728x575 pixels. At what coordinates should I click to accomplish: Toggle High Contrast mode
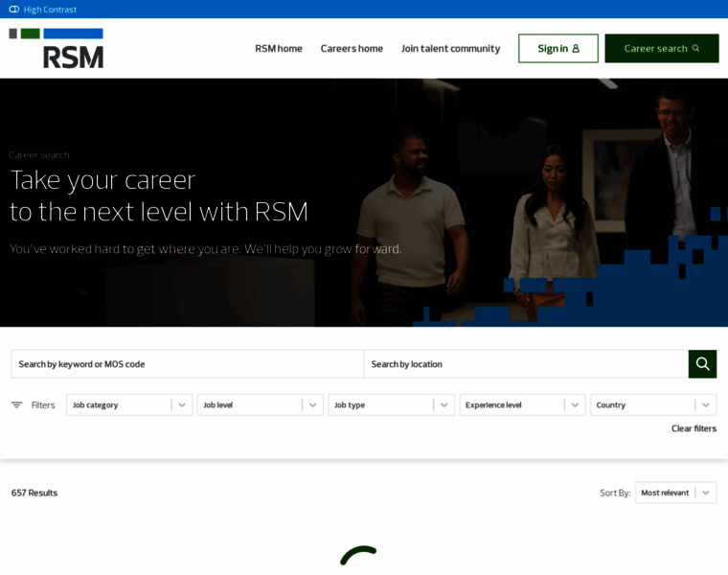[x=43, y=10]
